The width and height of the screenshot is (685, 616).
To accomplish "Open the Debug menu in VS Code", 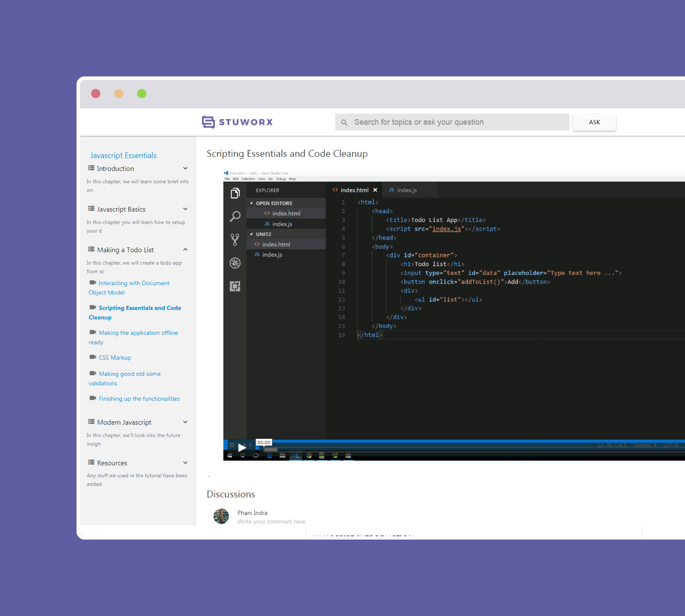I will point(281,179).
